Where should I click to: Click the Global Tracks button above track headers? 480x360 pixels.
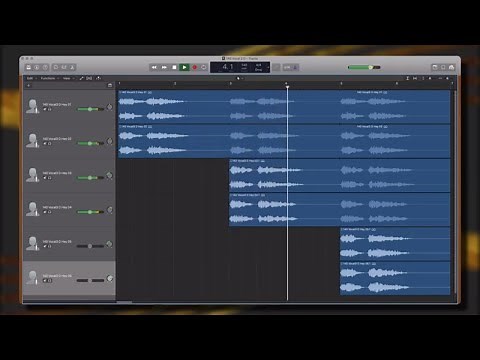pos(110,86)
